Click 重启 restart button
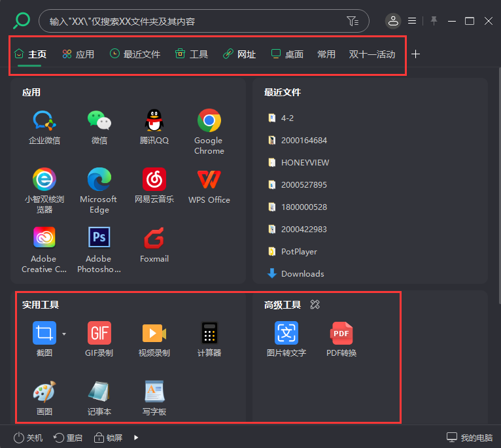This screenshot has height=448, width=501. coord(68,438)
